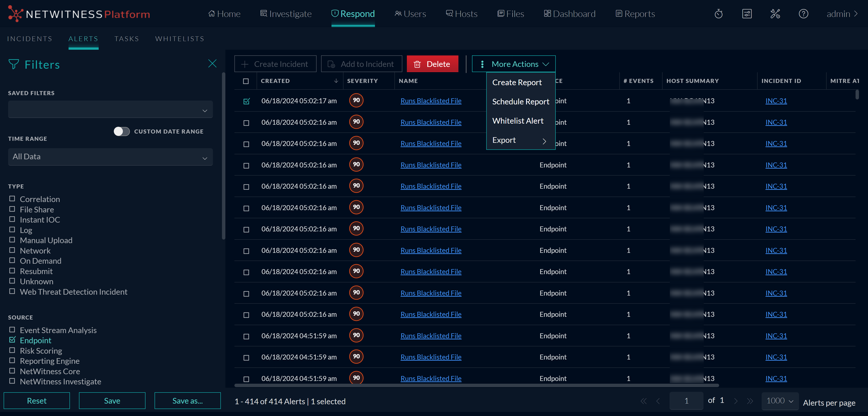Close the Filters panel with the X icon

(x=212, y=63)
